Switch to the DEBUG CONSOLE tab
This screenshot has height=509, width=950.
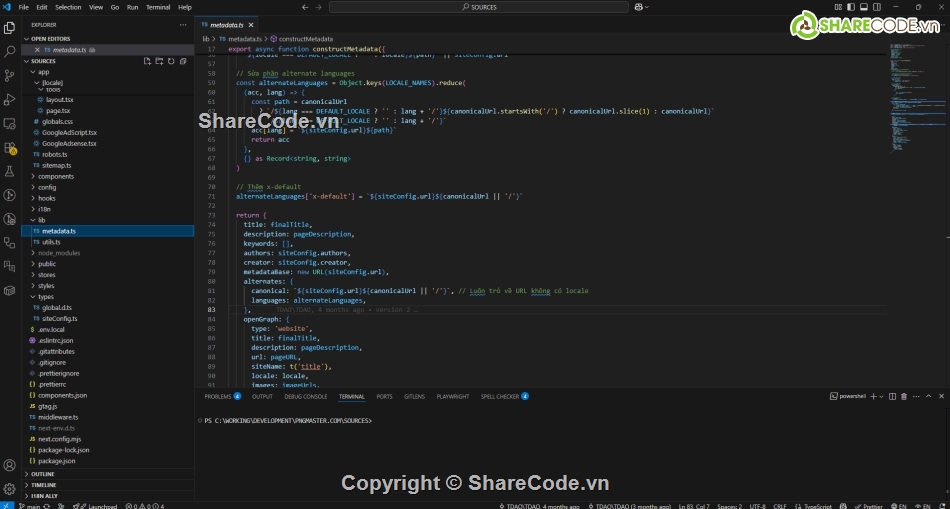coord(305,396)
